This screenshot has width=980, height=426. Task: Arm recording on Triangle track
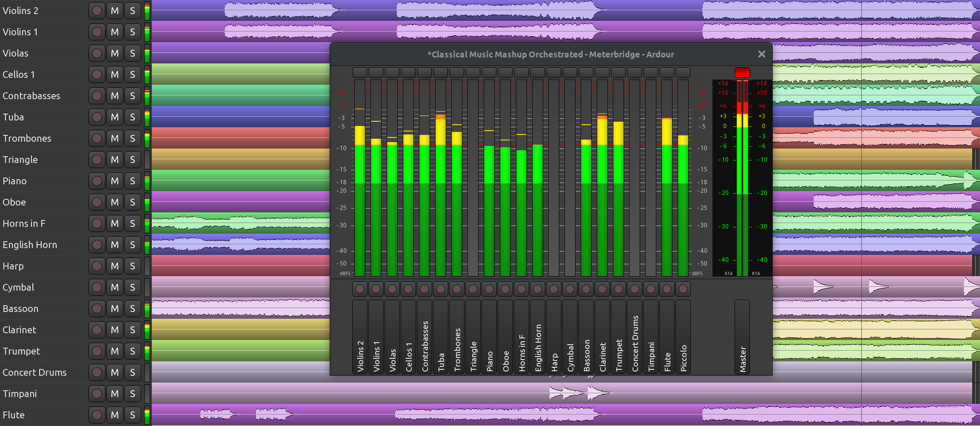click(97, 160)
